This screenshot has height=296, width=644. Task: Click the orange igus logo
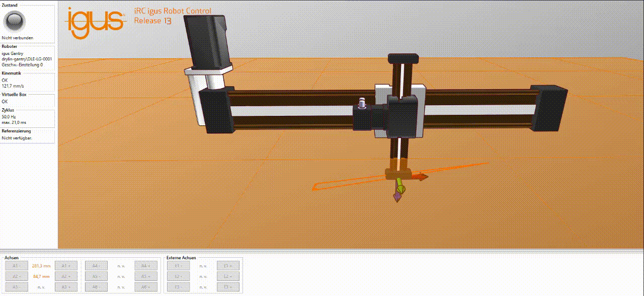click(96, 22)
